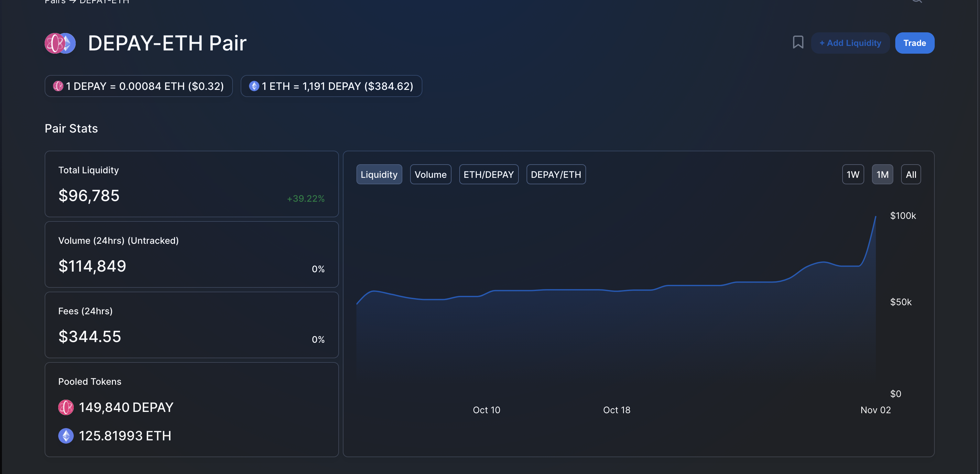Show the All time range
Screen dimensions: 980x474
[x=911, y=174]
